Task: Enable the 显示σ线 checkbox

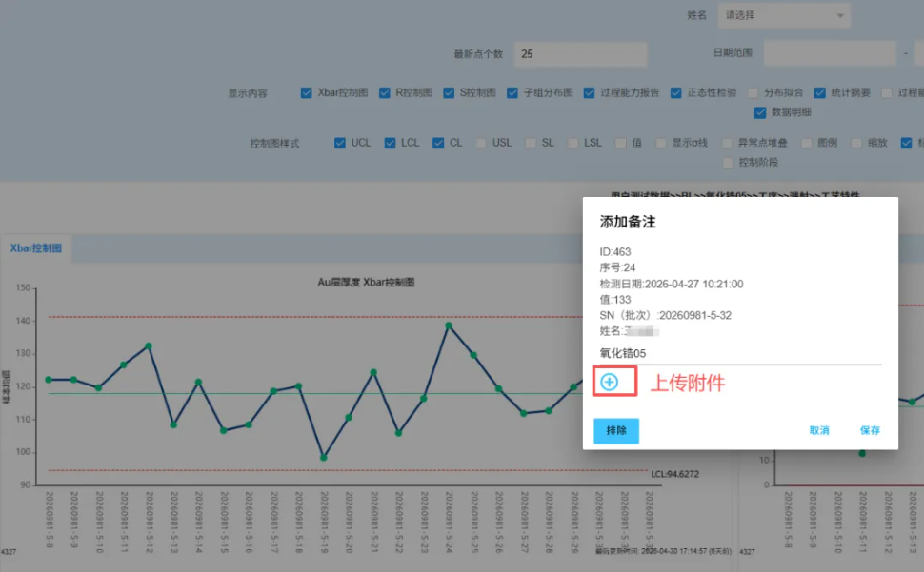Action: pos(660,143)
